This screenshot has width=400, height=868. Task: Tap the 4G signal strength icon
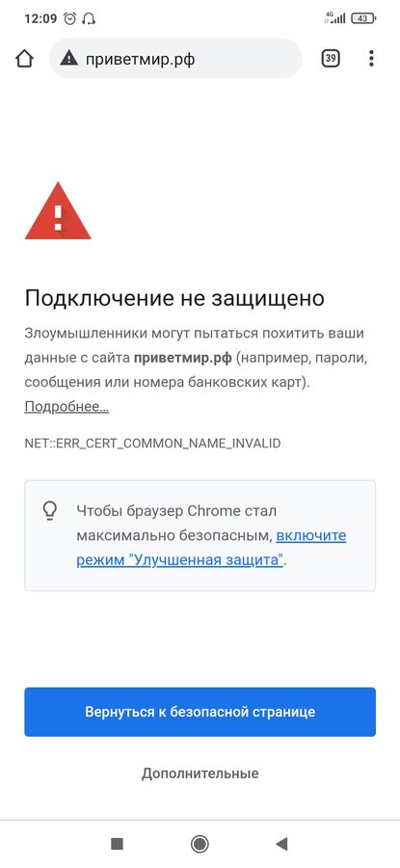[x=335, y=18]
